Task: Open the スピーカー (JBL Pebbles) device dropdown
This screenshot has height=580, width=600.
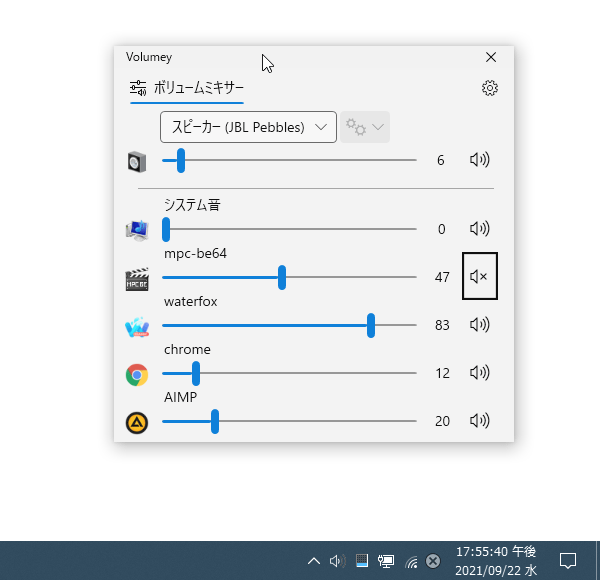Action: pyautogui.click(x=248, y=127)
